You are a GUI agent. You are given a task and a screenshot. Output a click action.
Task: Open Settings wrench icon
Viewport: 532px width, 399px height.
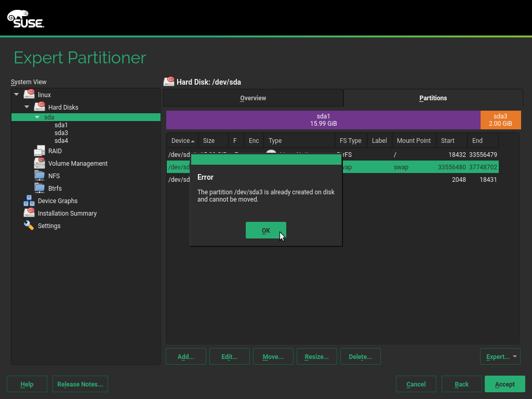click(x=29, y=225)
